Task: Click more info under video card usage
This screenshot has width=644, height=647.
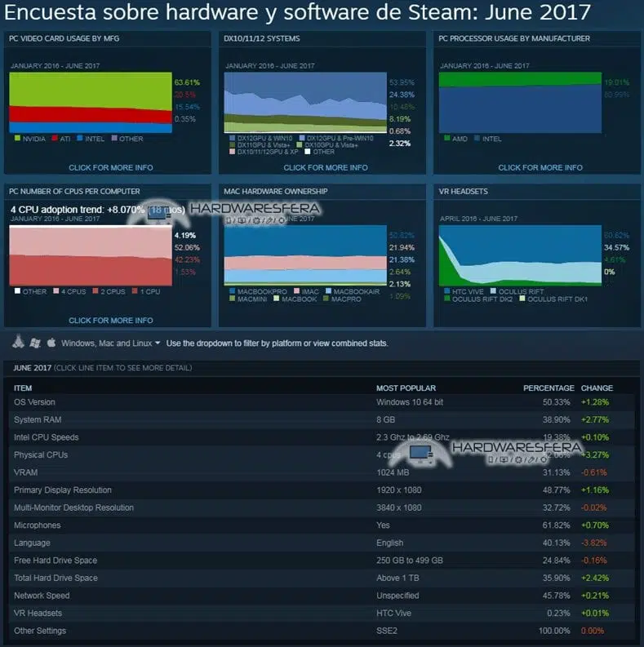Action: (111, 167)
